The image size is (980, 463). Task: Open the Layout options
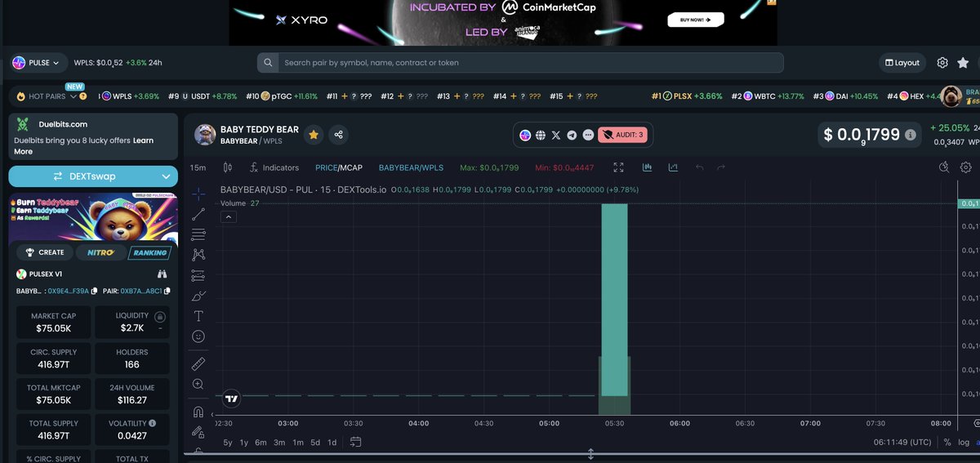coord(902,62)
